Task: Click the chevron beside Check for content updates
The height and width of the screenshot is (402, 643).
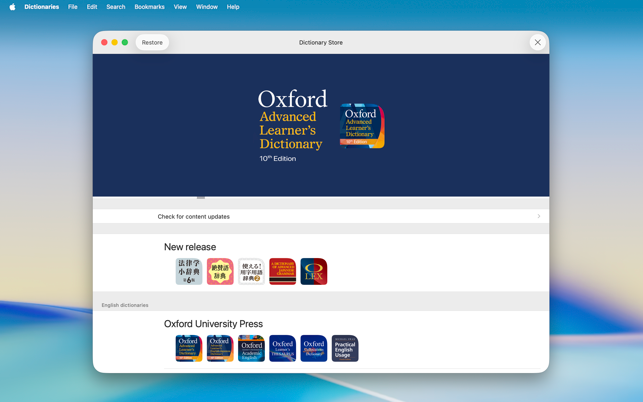Action: coord(539,216)
